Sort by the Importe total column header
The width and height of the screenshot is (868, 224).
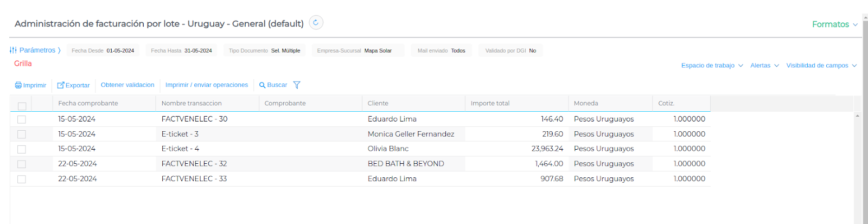[490, 104]
